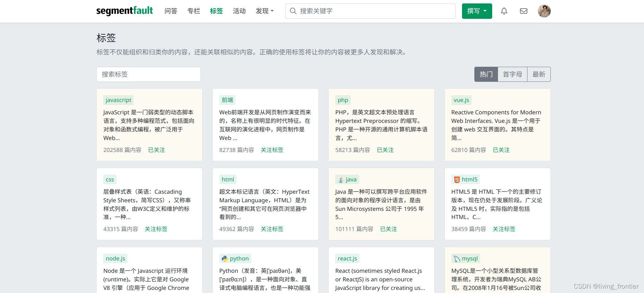This screenshot has width=644, height=293.
Task: Focus the 搜索关键字 global search field
Action: pyautogui.click(x=370, y=11)
